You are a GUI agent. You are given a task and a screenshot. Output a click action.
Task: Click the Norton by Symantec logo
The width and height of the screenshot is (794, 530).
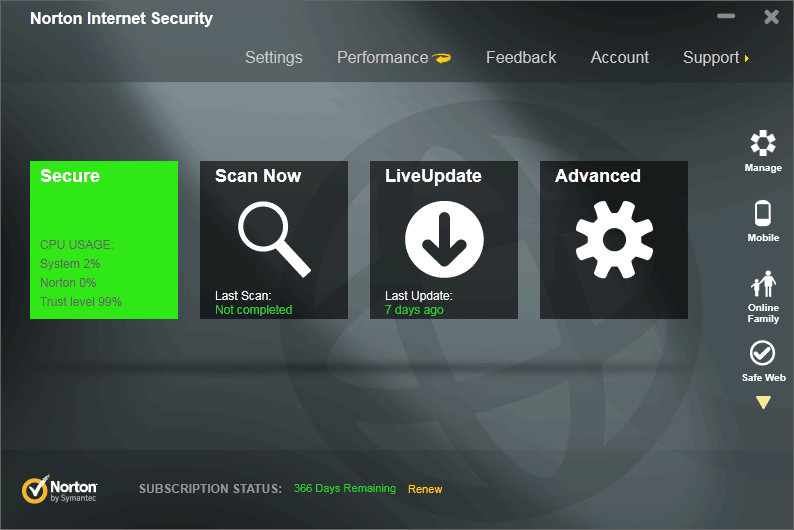[60, 489]
